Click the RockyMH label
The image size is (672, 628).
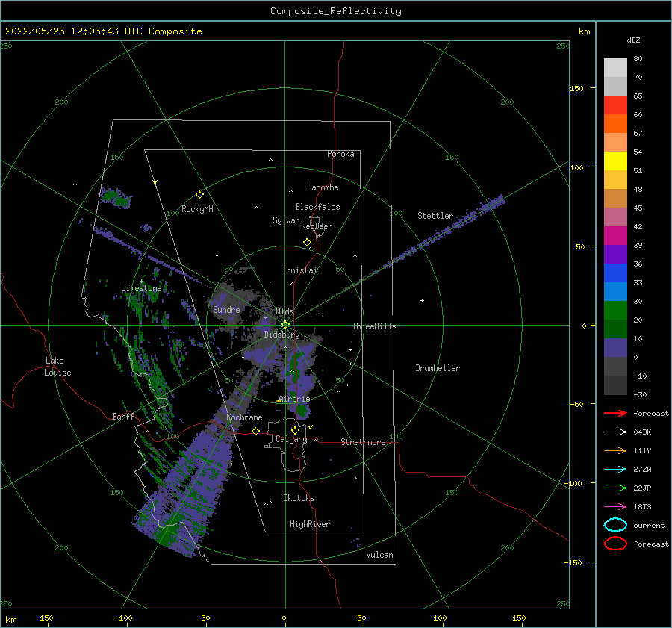click(197, 210)
